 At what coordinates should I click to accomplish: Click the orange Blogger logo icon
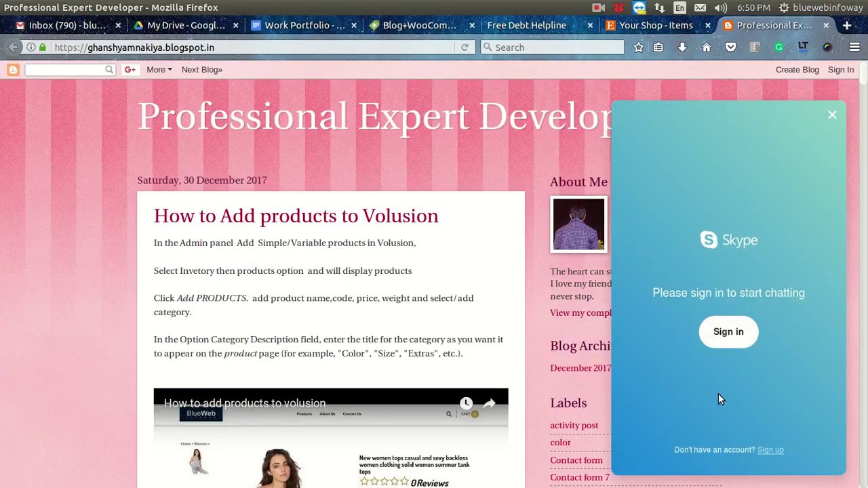click(x=13, y=69)
